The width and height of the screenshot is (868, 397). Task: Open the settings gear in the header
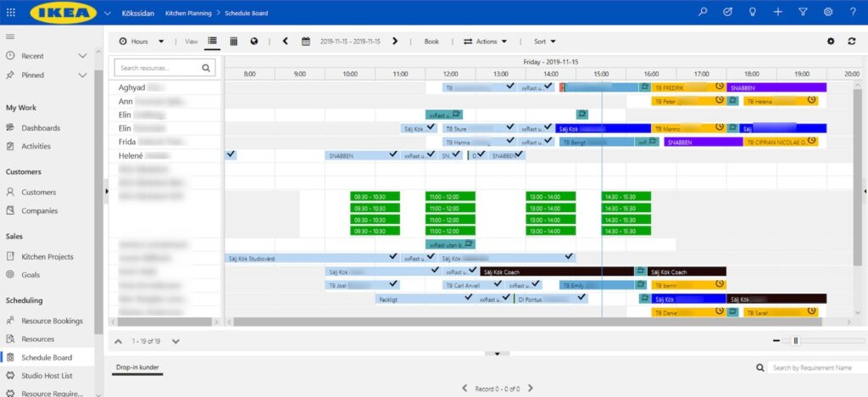point(828,12)
